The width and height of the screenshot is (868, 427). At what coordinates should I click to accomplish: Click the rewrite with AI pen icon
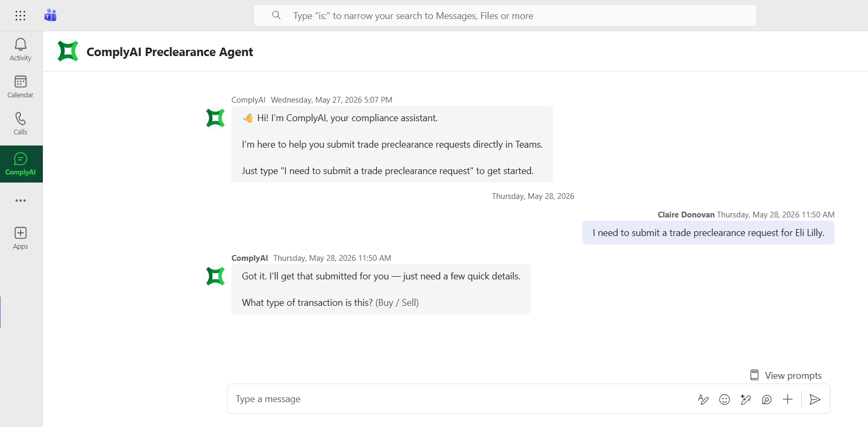click(x=746, y=399)
